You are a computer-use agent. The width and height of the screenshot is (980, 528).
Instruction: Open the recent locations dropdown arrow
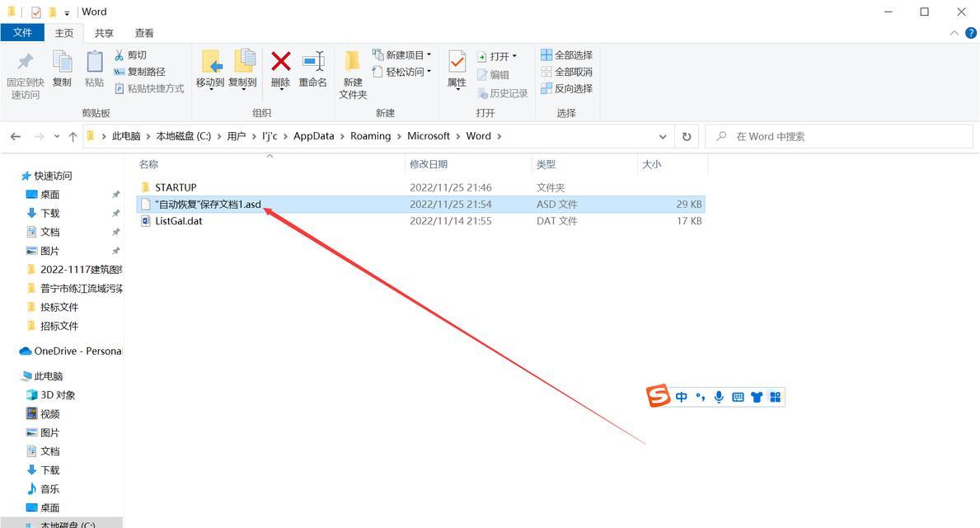[x=56, y=136]
